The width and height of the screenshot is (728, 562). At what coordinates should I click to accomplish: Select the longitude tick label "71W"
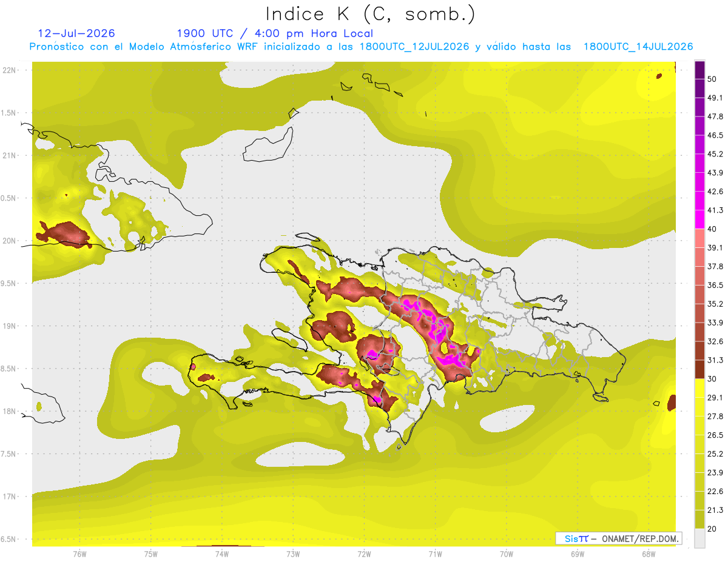point(435,554)
